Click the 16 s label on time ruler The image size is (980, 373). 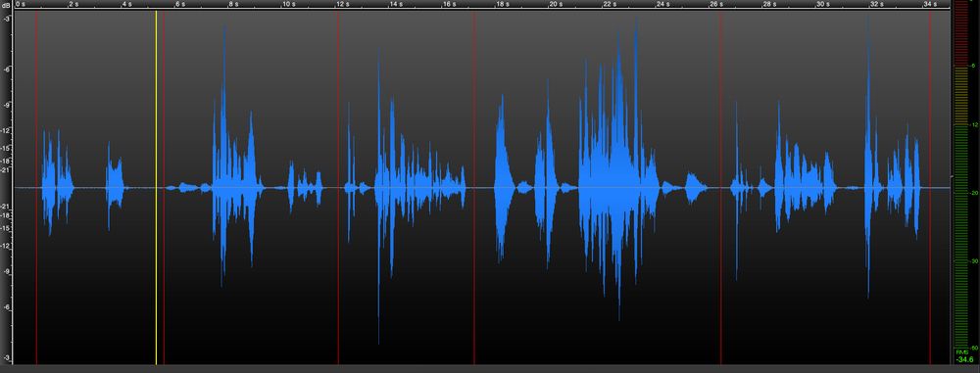tap(450, 4)
